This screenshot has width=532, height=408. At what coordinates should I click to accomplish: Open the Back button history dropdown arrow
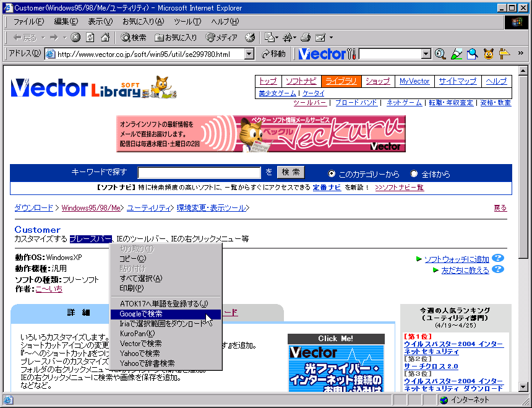(43, 37)
